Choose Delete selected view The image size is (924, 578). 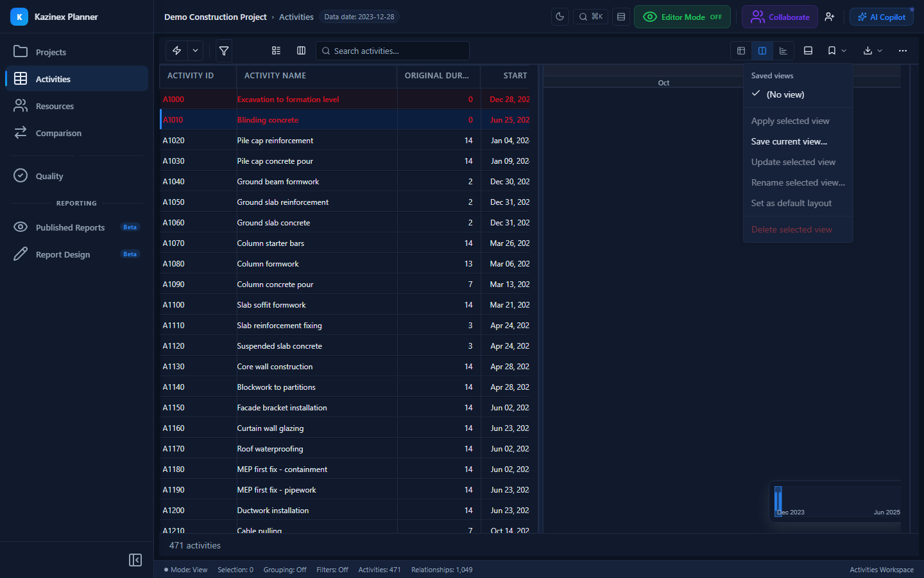point(798,229)
